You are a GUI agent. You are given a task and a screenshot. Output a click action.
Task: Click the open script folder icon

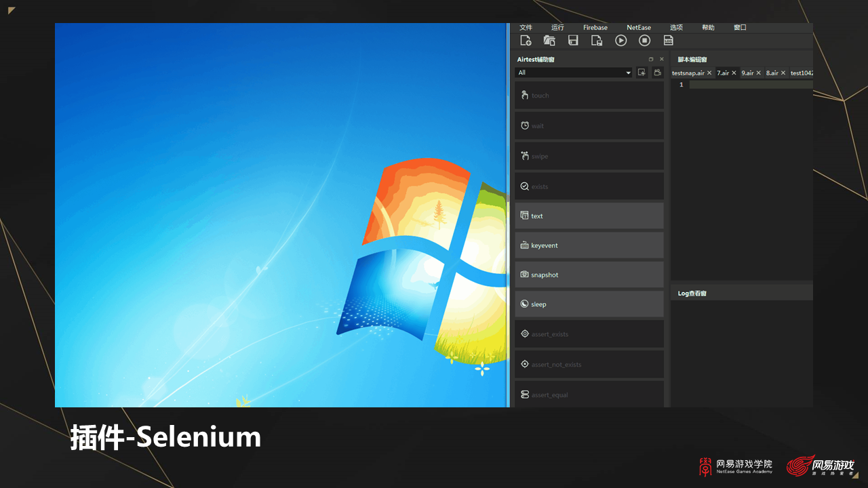(x=549, y=41)
